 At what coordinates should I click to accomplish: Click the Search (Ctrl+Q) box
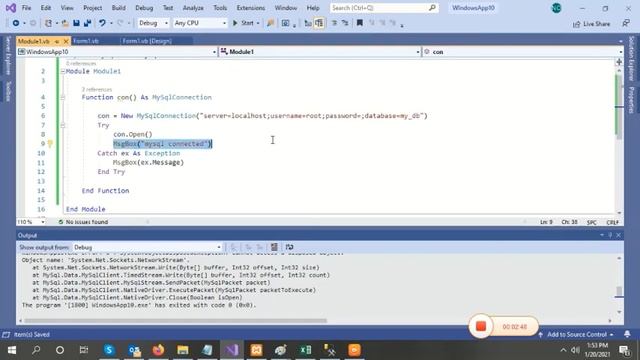pyautogui.click(x=384, y=8)
